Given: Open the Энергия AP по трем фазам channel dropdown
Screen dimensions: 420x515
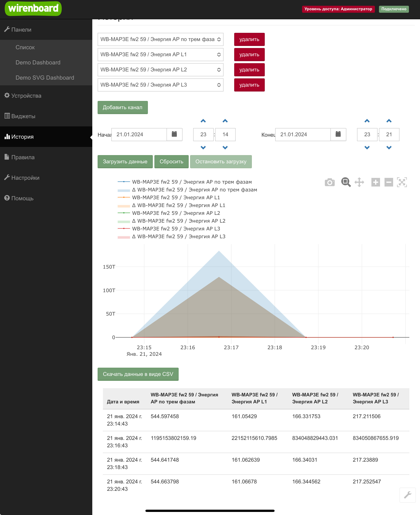Looking at the screenshot, I should (x=160, y=39).
